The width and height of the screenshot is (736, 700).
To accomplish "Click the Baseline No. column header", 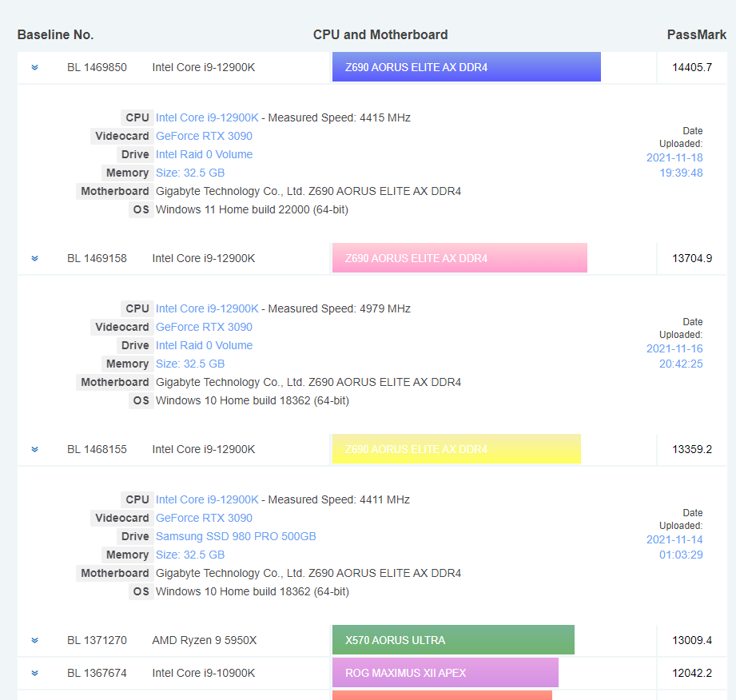I will click(55, 34).
